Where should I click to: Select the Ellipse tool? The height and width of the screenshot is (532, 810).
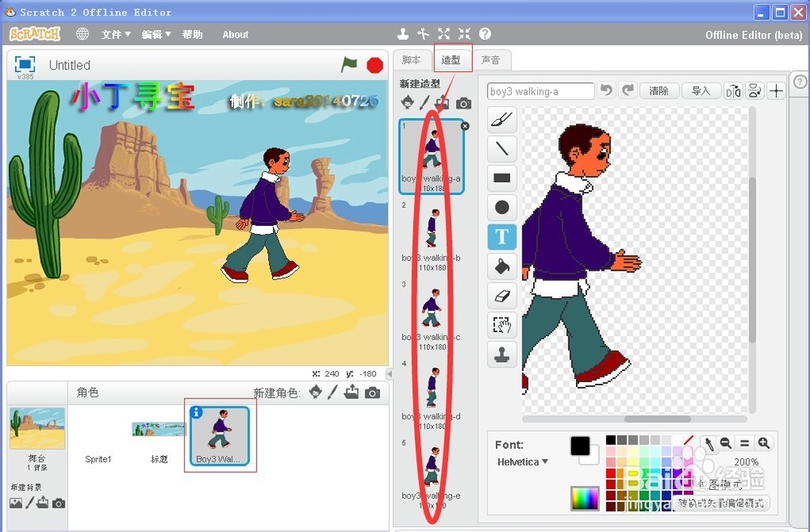[x=502, y=207]
